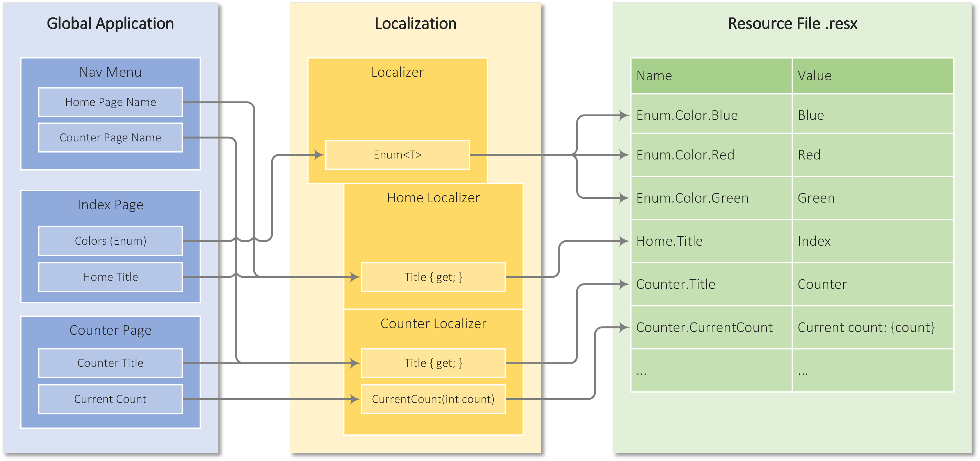Select Title { get; } in Counter Localizer

(433, 363)
